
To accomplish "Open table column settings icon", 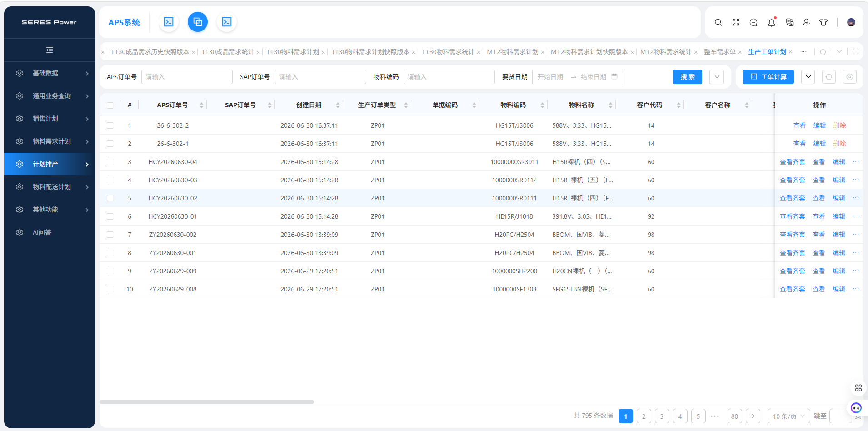I will [x=850, y=77].
